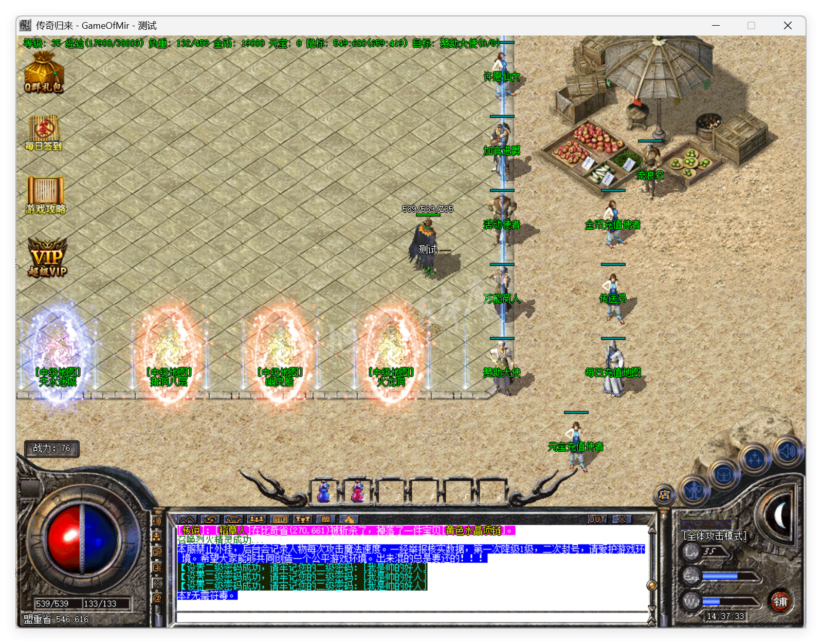Open the 超级VIP badge icon
The image size is (822, 644).
[47, 257]
